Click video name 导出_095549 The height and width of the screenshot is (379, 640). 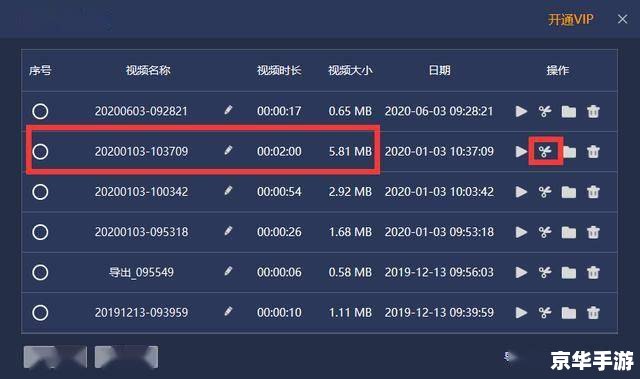(141, 272)
